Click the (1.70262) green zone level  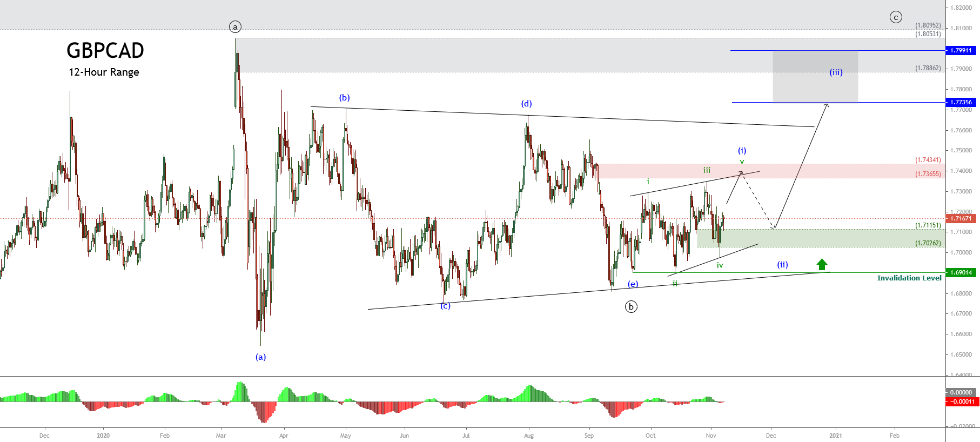pyautogui.click(x=928, y=243)
